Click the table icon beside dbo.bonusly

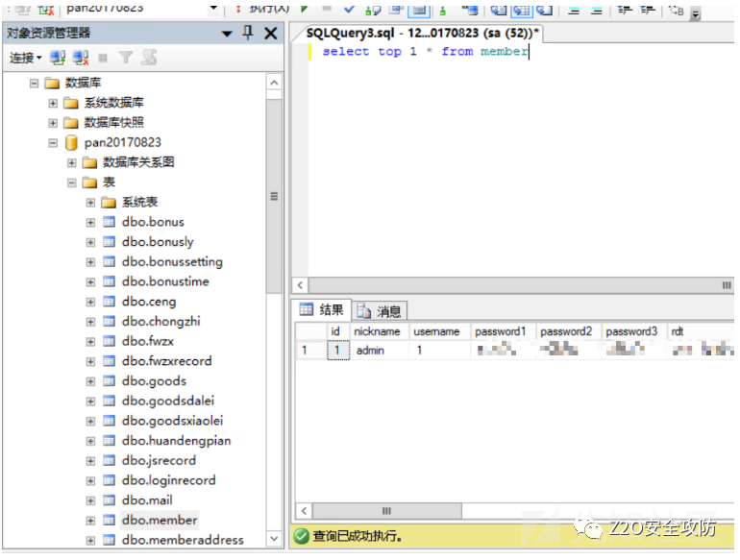coord(109,242)
